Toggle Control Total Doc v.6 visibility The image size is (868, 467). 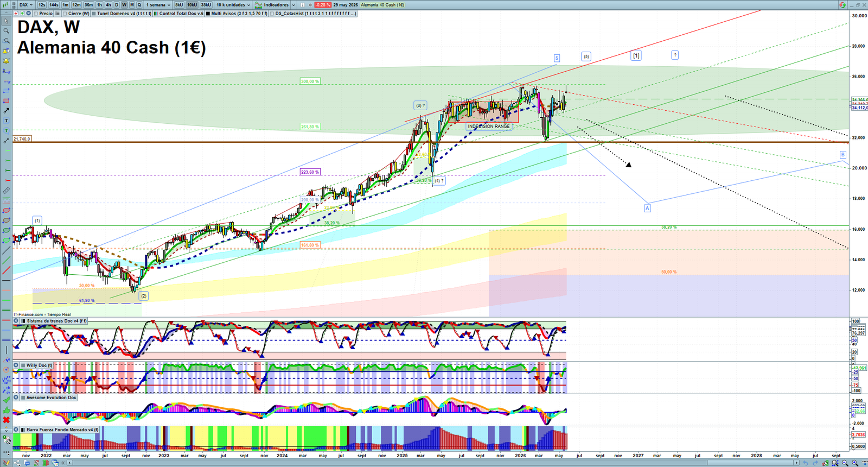click(156, 14)
